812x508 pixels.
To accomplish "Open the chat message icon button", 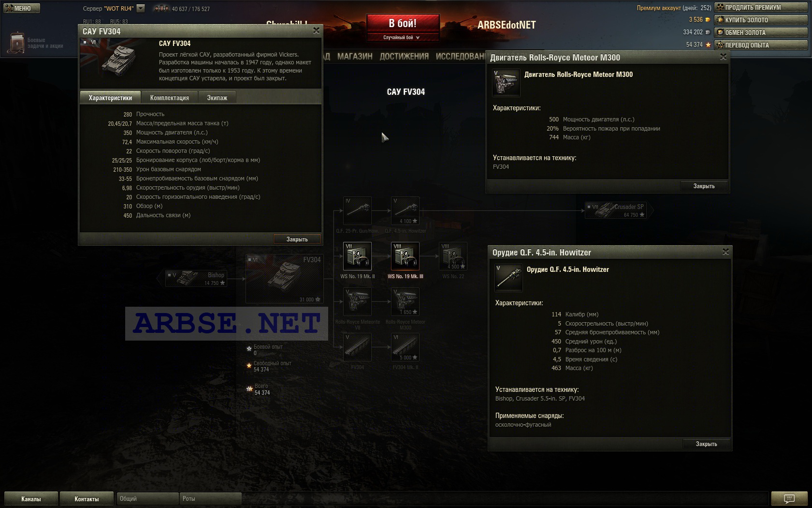I will [x=789, y=498].
